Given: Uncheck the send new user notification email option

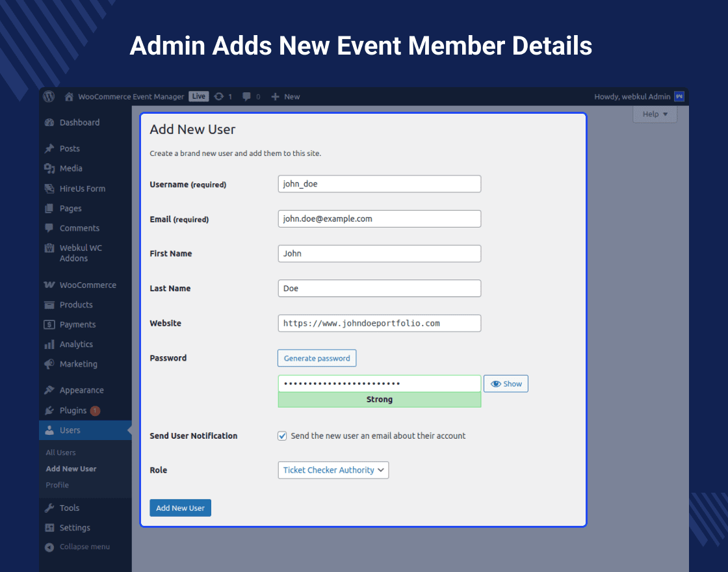Looking at the screenshot, I should coord(282,435).
